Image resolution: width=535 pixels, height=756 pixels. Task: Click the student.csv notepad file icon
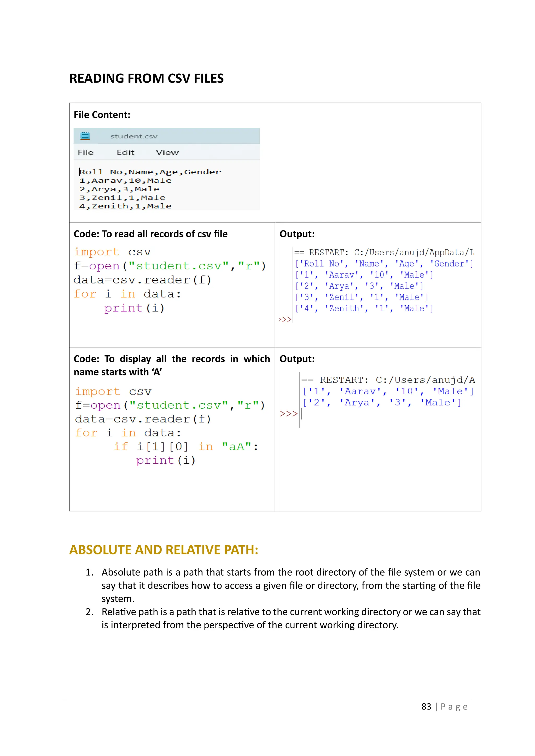85,136
